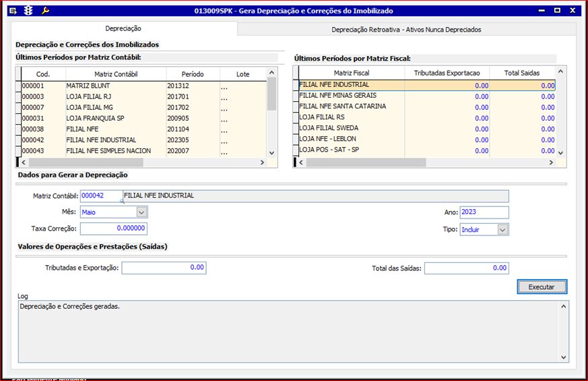Screen dimensions: 588x381
Task: Select row 000042 FILIAL NFE INDUSTRIAL
Action: click(101, 140)
